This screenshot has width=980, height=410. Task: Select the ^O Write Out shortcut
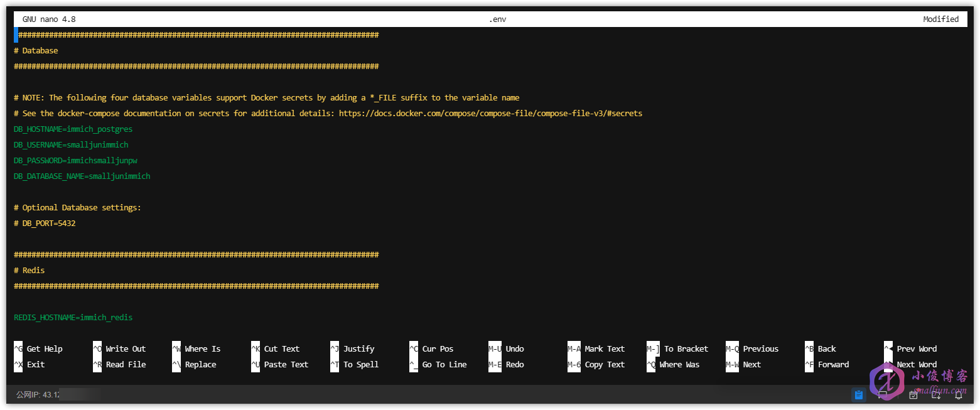point(119,349)
